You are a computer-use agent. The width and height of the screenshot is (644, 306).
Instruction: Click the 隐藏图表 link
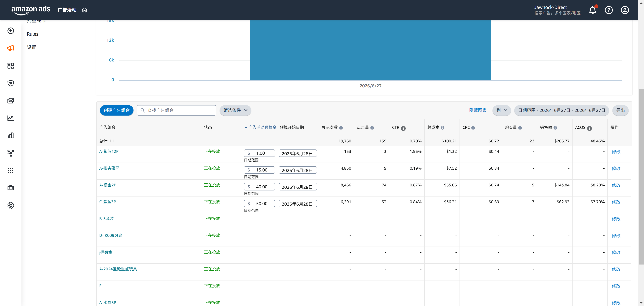click(x=477, y=110)
